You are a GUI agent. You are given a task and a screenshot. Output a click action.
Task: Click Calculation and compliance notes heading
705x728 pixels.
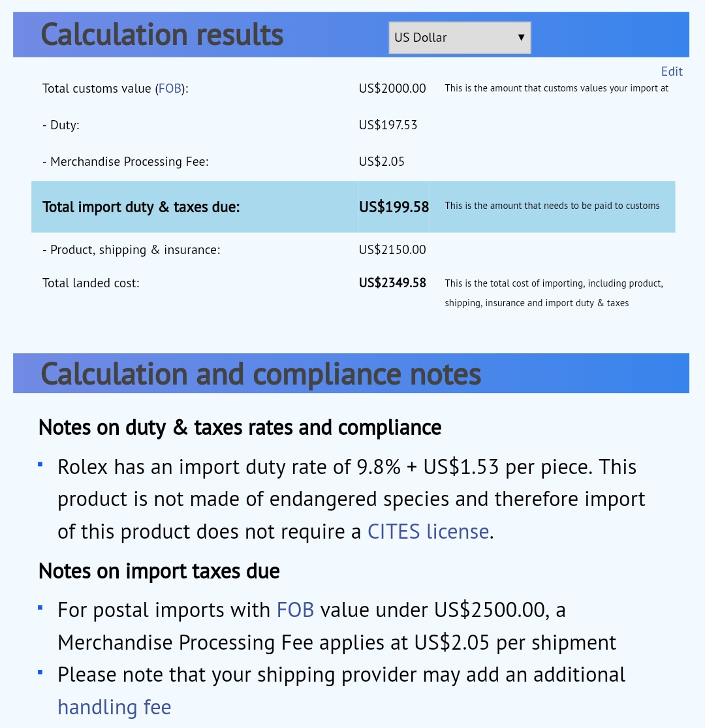[x=261, y=374]
